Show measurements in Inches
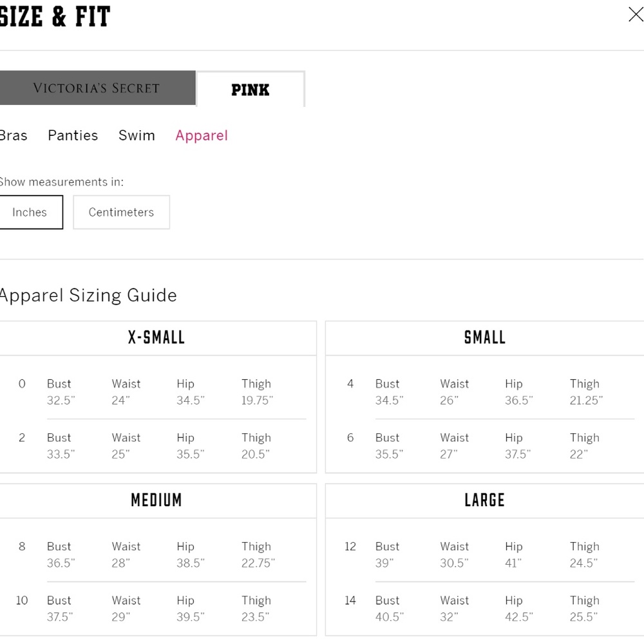The height and width of the screenshot is (644, 644). click(x=30, y=213)
